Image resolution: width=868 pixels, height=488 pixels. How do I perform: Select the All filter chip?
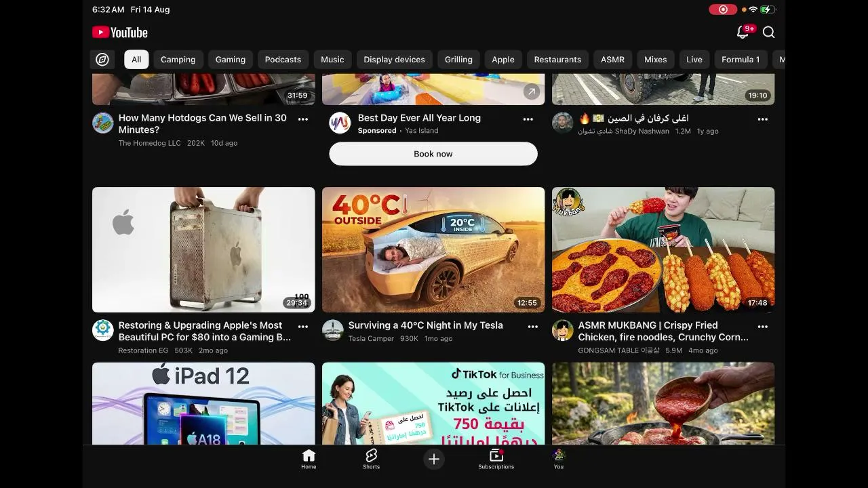coord(136,60)
